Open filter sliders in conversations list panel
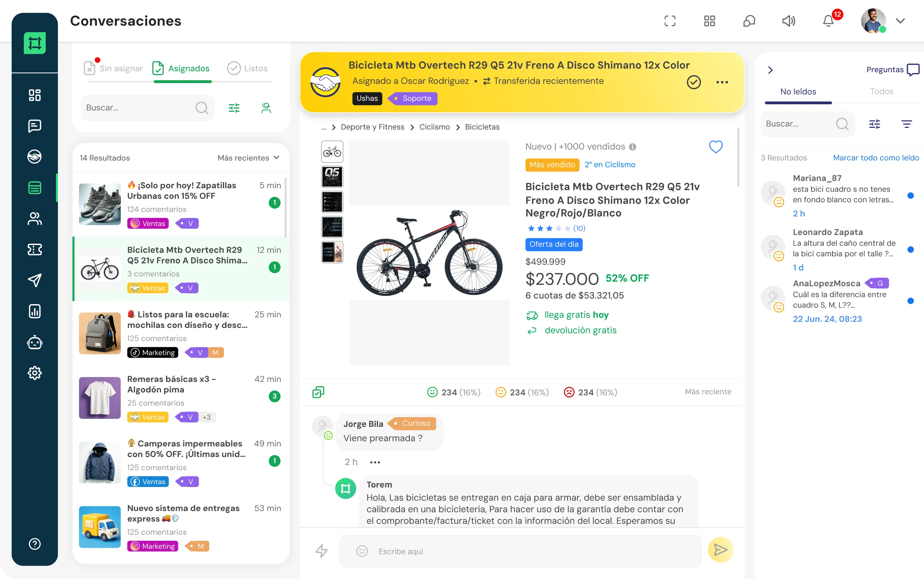Screen dimensions: 924x579 click(x=234, y=108)
